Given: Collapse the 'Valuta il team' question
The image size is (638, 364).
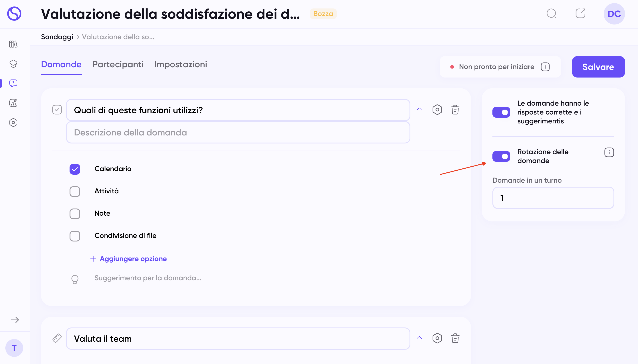Looking at the screenshot, I should pyautogui.click(x=419, y=338).
